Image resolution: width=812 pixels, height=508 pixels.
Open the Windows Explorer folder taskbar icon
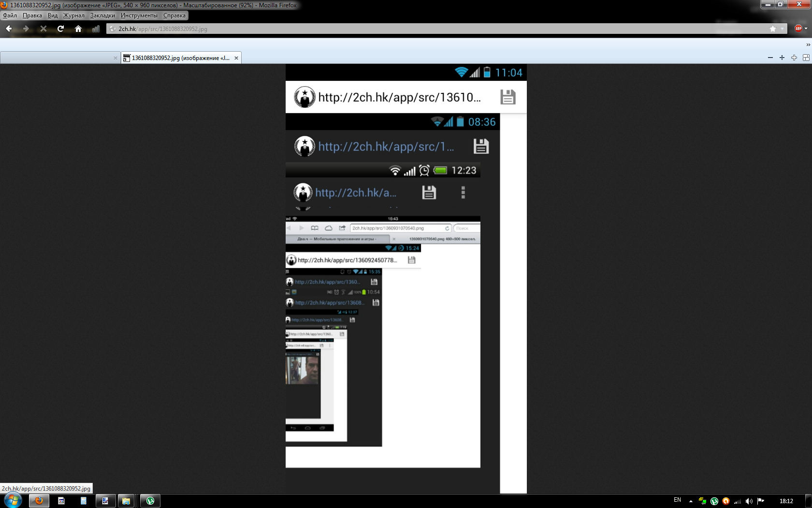pyautogui.click(x=126, y=501)
